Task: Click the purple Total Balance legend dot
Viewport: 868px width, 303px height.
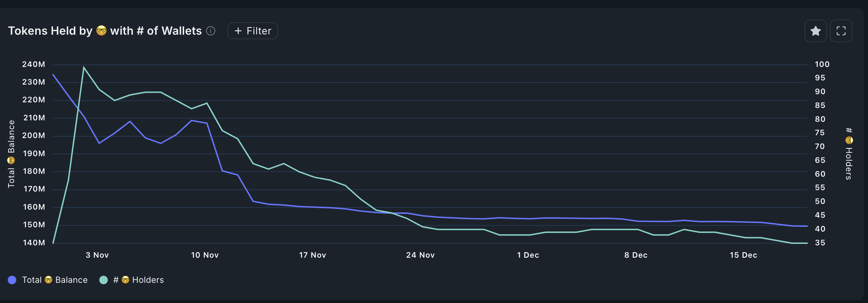Action: pyautogui.click(x=12, y=280)
